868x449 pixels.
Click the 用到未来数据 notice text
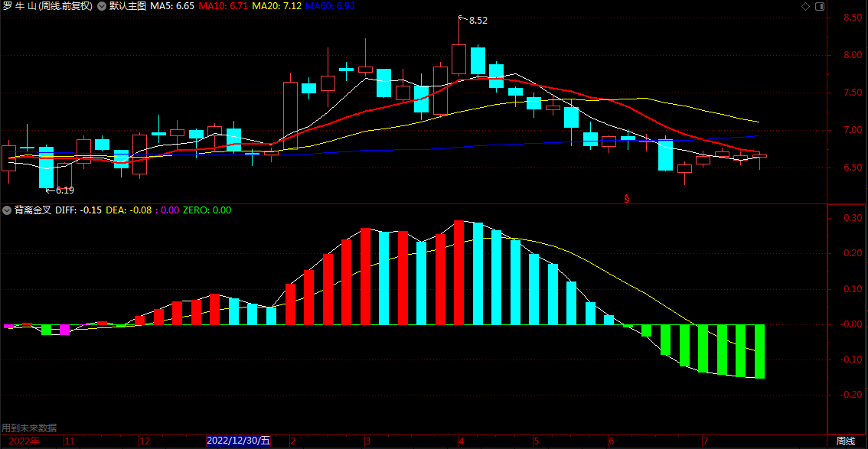pos(29,428)
